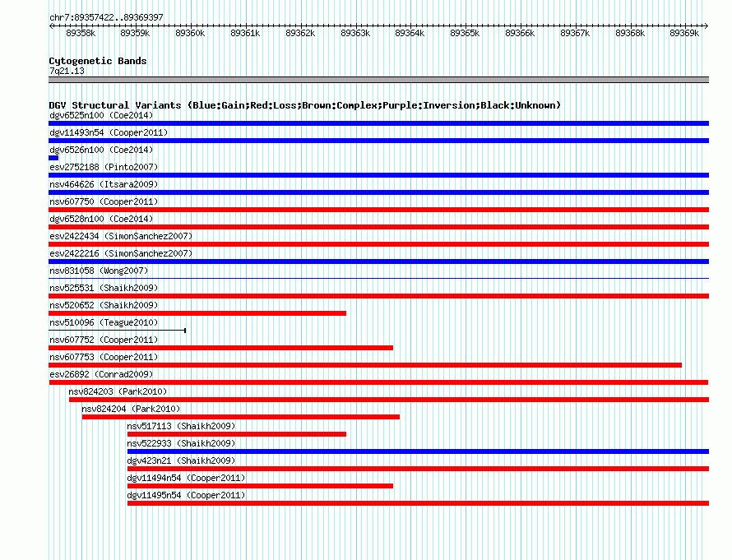Viewport: 732px width, 560px height.
Task: Click the esv2752188 (Pinto2007) label
Action: [104, 167]
